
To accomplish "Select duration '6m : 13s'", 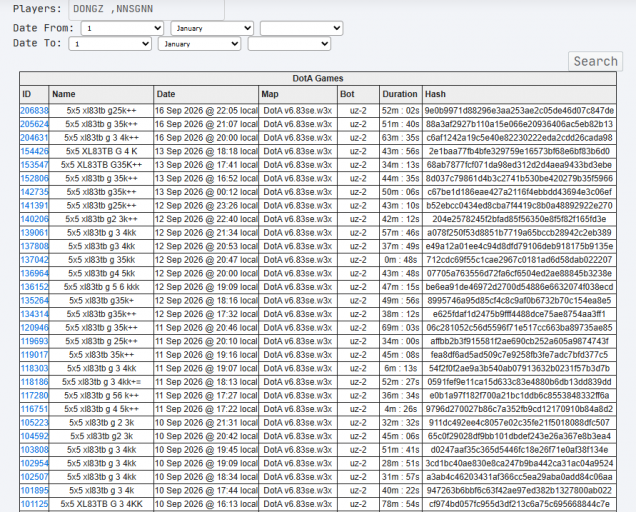I will [x=401, y=368].
